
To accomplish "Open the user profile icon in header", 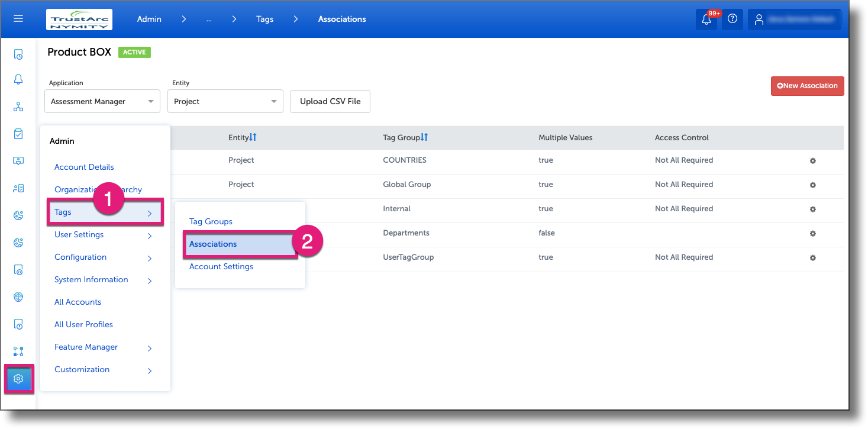I will coord(759,20).
